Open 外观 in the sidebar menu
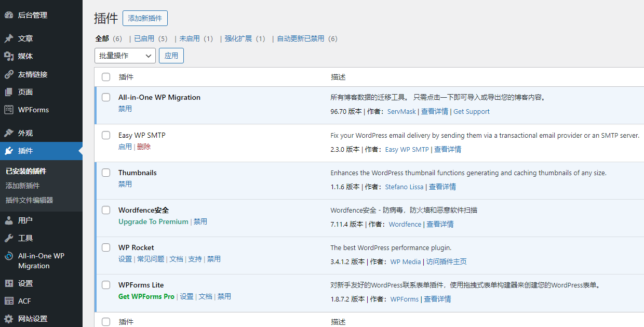This screenshot has width=644, height=327. point(25,133)
